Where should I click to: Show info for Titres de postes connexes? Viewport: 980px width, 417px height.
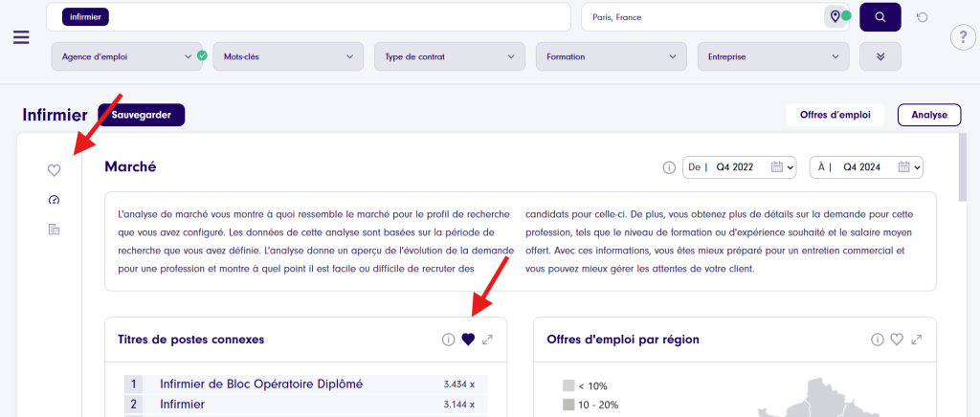coord(448,340)
